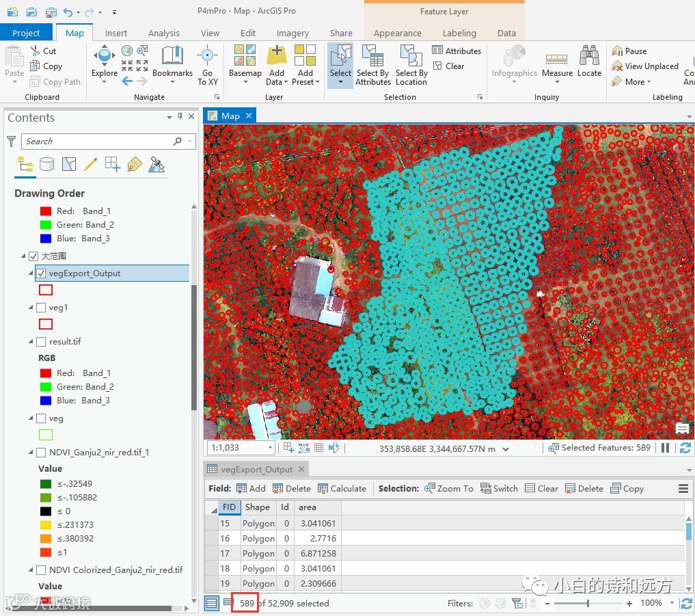Viewport: 695px width, 616px height.
Task: Open Add Preset in Layer group
Action: 305,65
